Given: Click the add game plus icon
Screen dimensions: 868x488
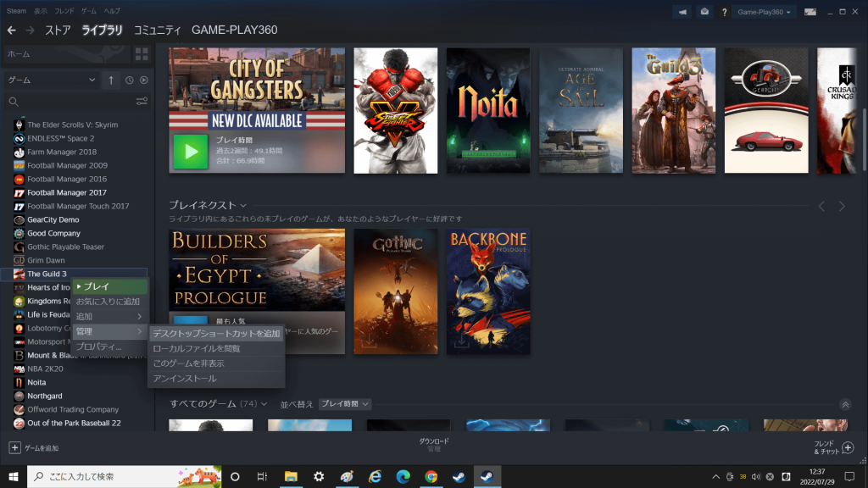Looking at the screenshot, I should (x=15, y=447).
